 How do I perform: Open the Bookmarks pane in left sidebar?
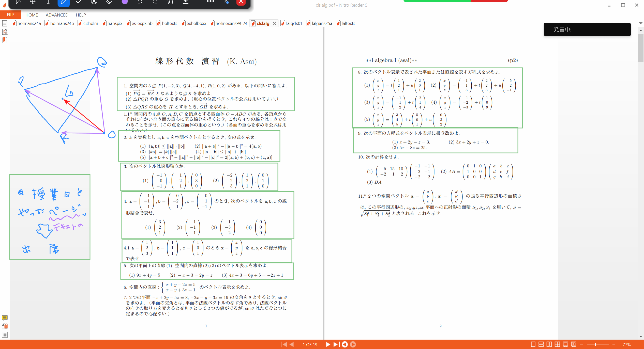click(5, 40)
